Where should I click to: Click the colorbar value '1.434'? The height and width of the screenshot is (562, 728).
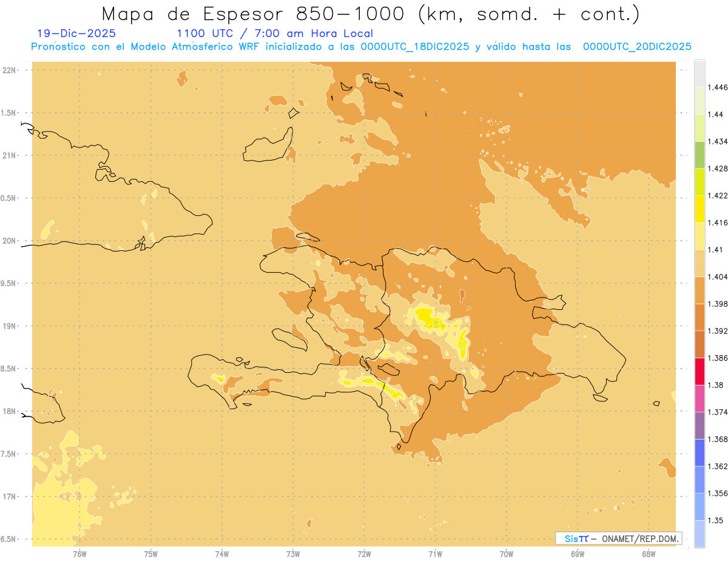click(717, 141)
